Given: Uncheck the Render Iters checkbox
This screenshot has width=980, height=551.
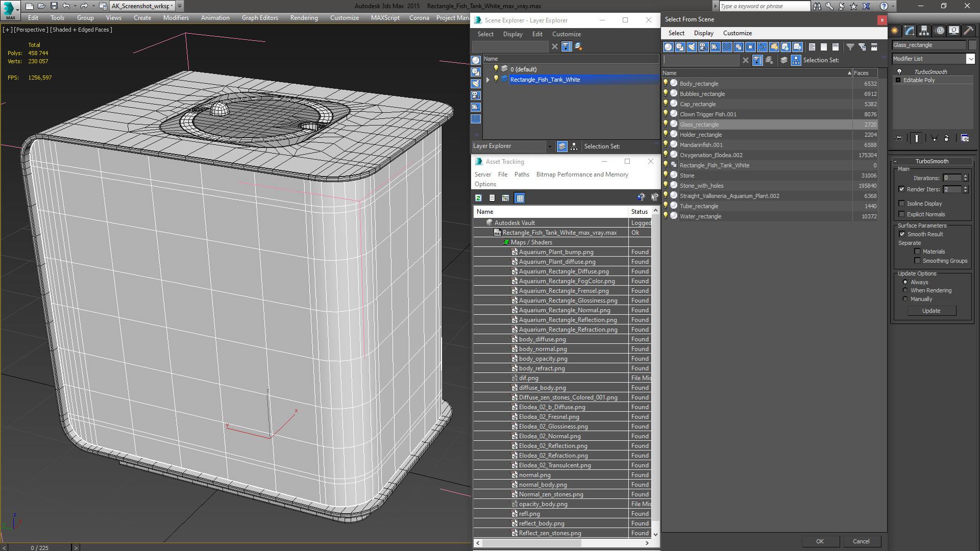Looking at the screenshot, I should (901, 189).
